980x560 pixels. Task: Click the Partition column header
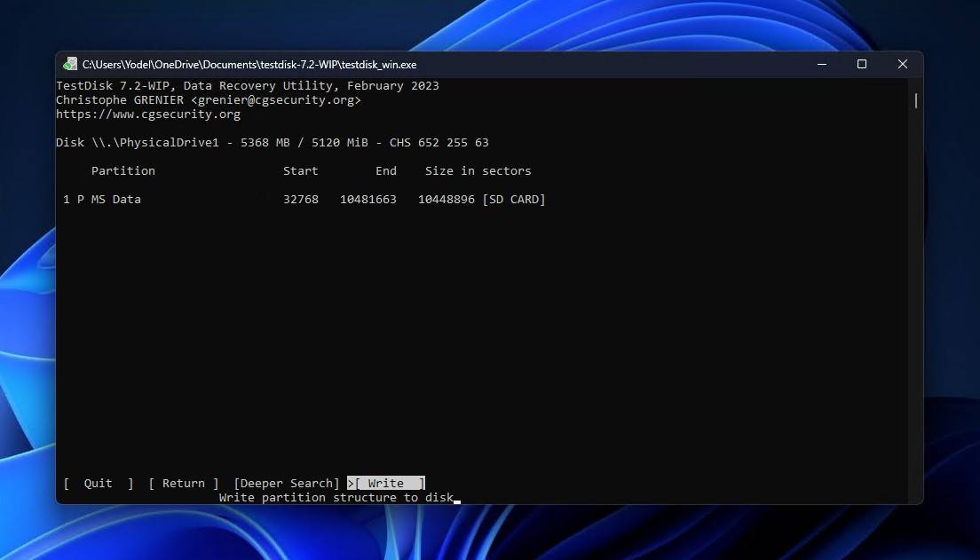123,170
